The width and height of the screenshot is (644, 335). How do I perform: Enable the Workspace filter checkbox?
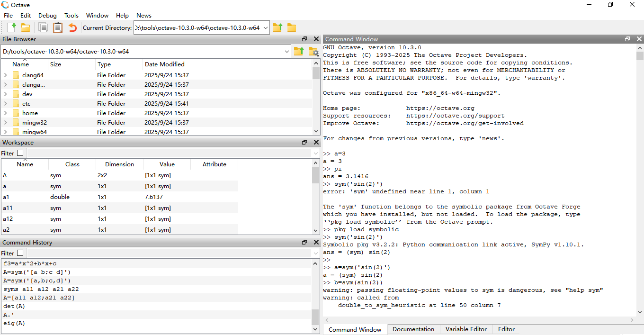(x=20, y=153)
